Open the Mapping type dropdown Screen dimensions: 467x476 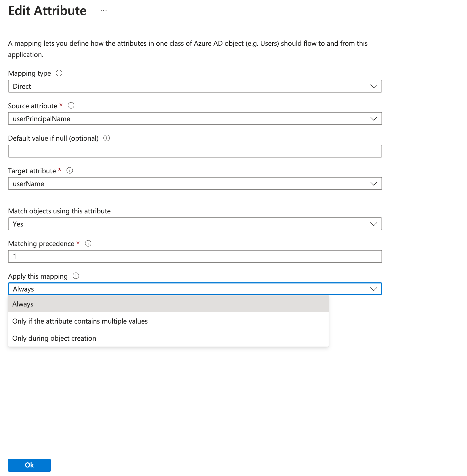tap(194, 86)
